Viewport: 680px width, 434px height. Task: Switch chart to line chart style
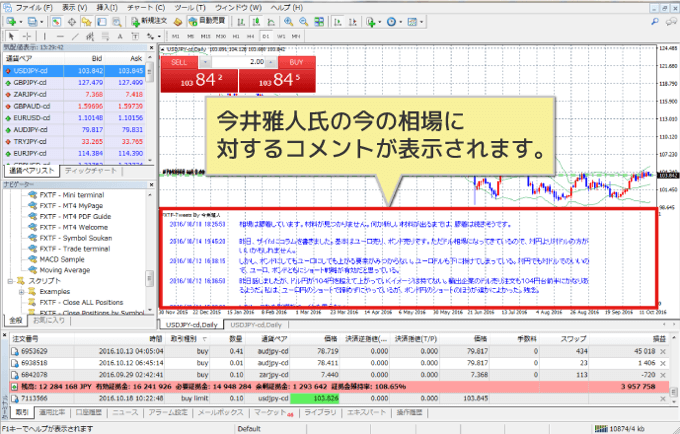[x=271, y=22]
